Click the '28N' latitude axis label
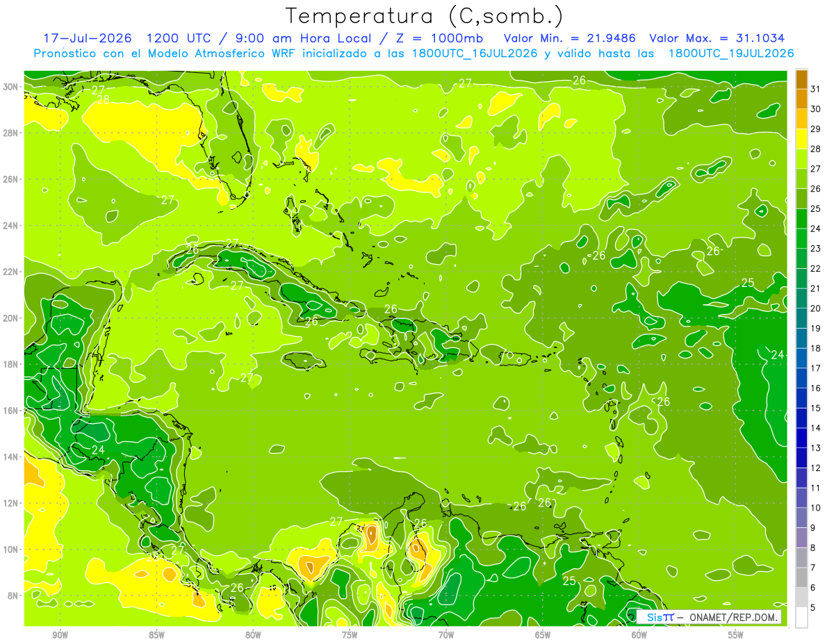 point(11,133)
